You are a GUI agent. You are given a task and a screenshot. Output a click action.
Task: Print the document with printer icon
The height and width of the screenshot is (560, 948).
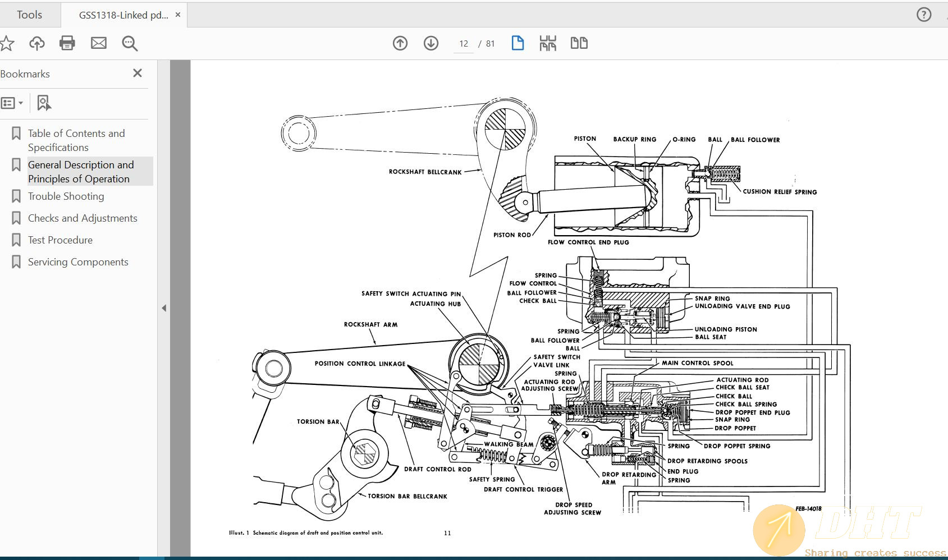pyautogui.click(x=67, y=43)
